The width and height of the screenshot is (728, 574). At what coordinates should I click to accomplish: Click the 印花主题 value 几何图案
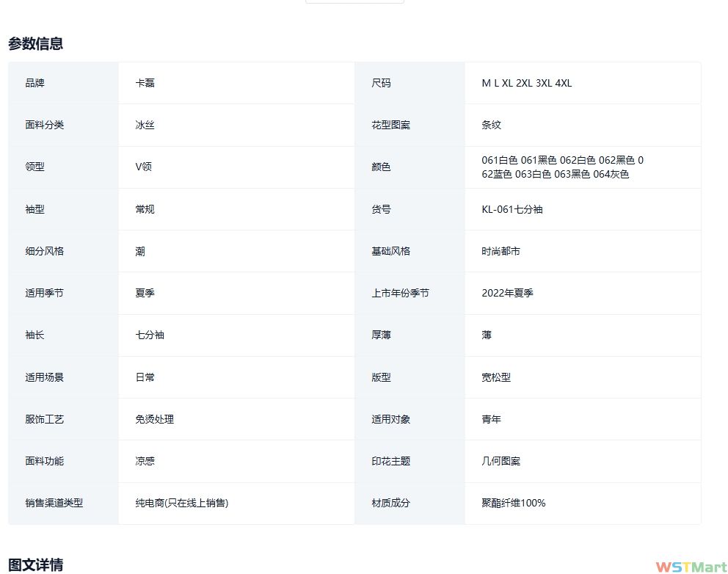500,461
